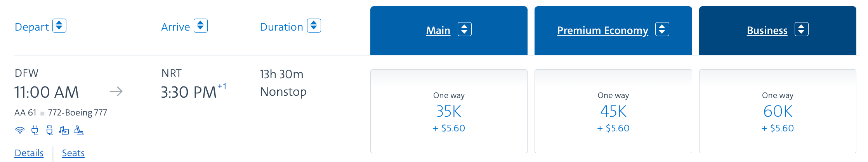Screen dimensions: 868x162
Task: Toggle the sort arrows beside Business
Action: pos(802,29)
